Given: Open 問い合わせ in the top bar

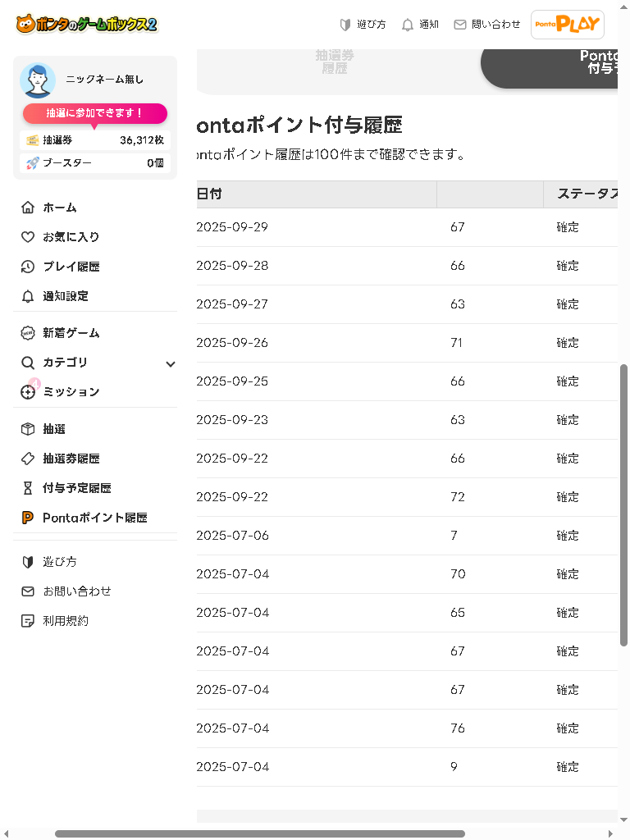Looking at the screenshot, I should (487, 25).
